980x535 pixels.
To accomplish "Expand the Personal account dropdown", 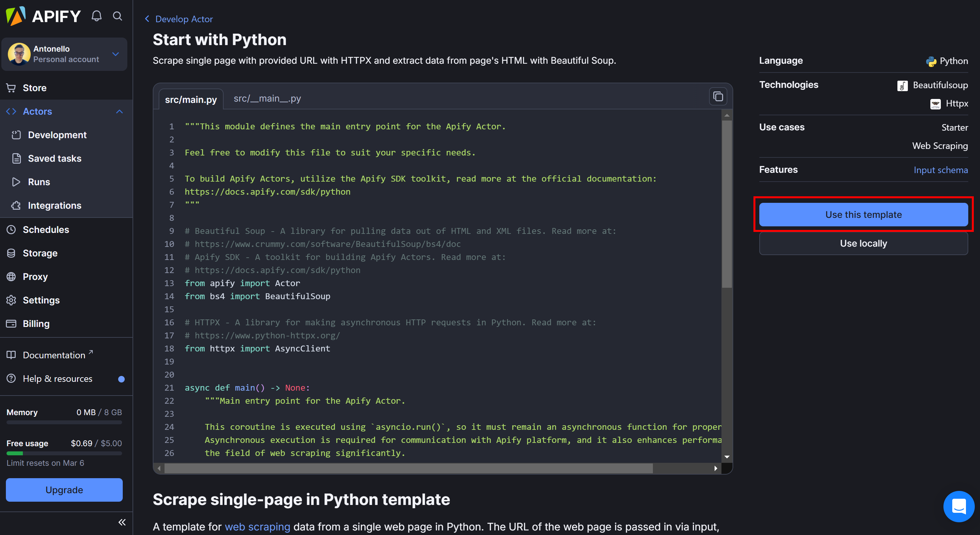I will (115, 54).
